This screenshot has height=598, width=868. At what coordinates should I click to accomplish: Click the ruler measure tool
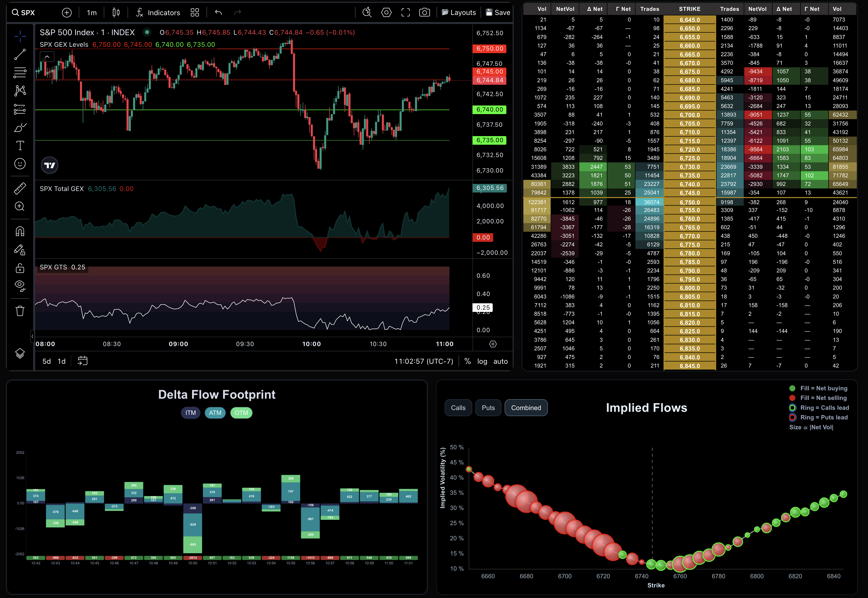point(20,188)
